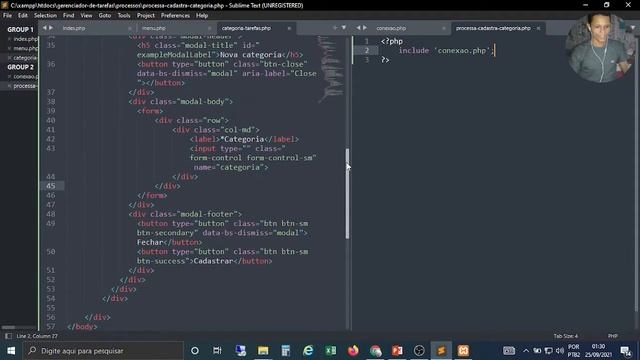Open PowerPoint from taskbar
The width and height of the screenshot is (640, 360).
click(397, 351)
